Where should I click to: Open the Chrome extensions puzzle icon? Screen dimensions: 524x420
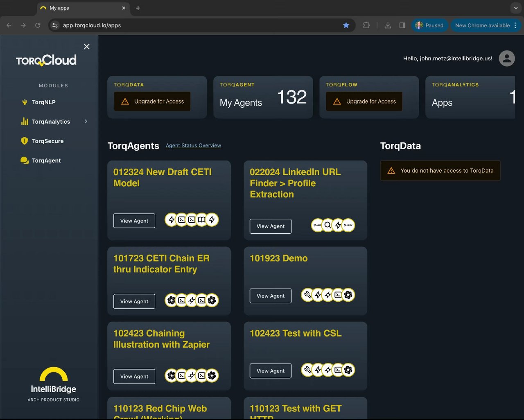point(366,25)
